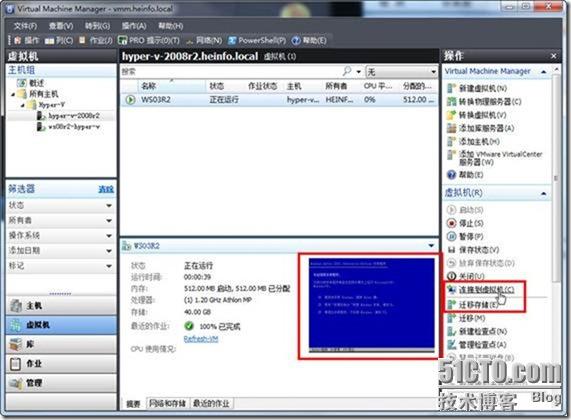Collapse the 所有主机 tree node
This screenshot has height=420, width=571.
click(13, 94)
